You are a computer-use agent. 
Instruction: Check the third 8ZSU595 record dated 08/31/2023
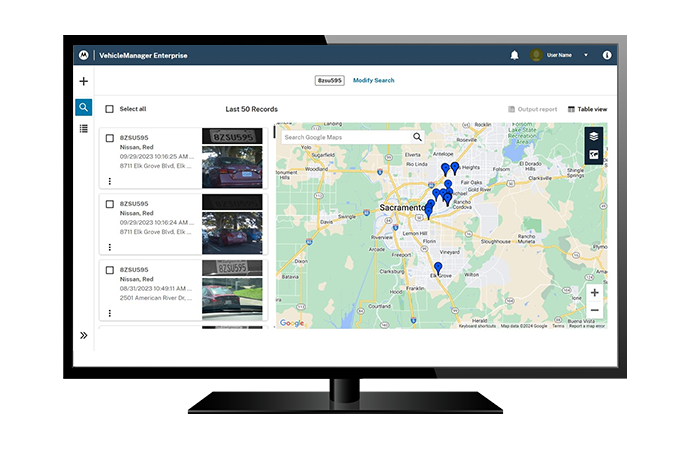point(109,270)
